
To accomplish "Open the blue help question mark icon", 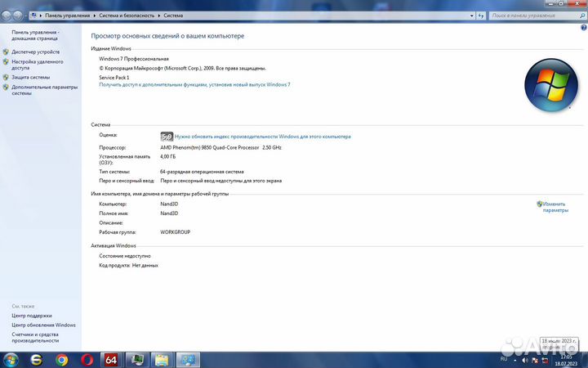I will tap(583, 28).
